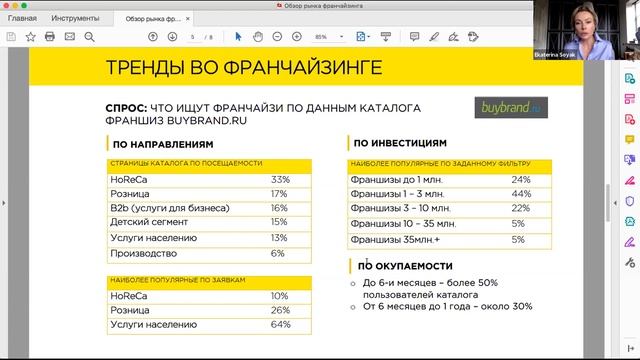Click "Франшизы 1 – 3 млн." row
The height and width of the screenshot is (360, 640).
[x=449, y=194]
